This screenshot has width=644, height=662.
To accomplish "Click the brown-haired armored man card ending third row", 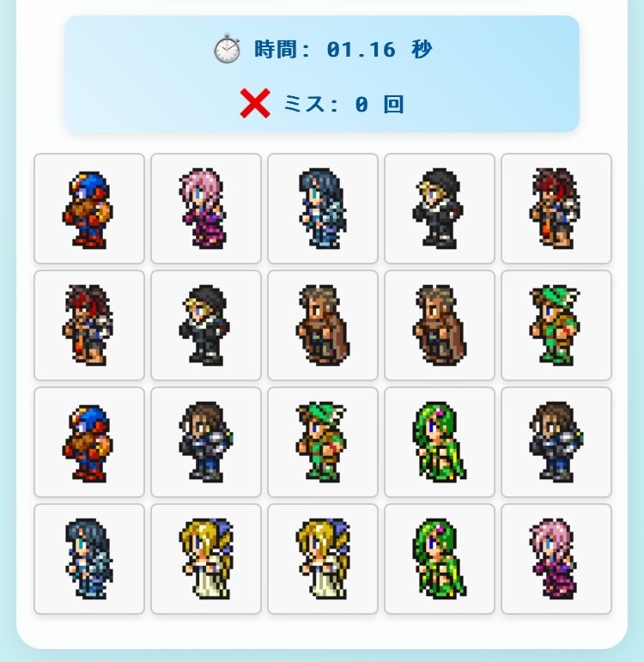I will [556, 442].
